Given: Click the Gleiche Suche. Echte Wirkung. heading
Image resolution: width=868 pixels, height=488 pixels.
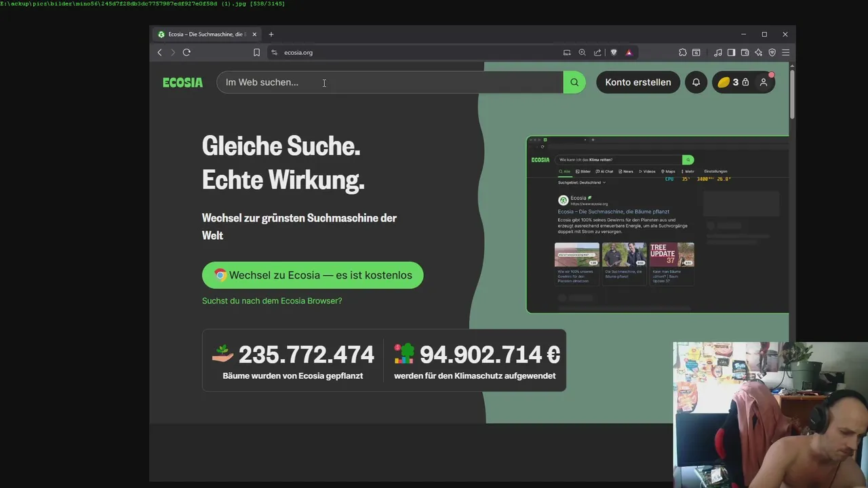Looking at the screenshot, I should [x=283, y=163].
